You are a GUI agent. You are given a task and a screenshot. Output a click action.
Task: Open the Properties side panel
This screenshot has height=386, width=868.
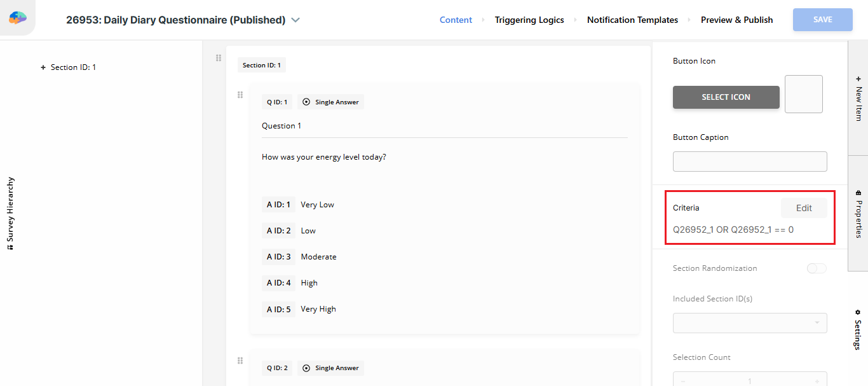858,214
